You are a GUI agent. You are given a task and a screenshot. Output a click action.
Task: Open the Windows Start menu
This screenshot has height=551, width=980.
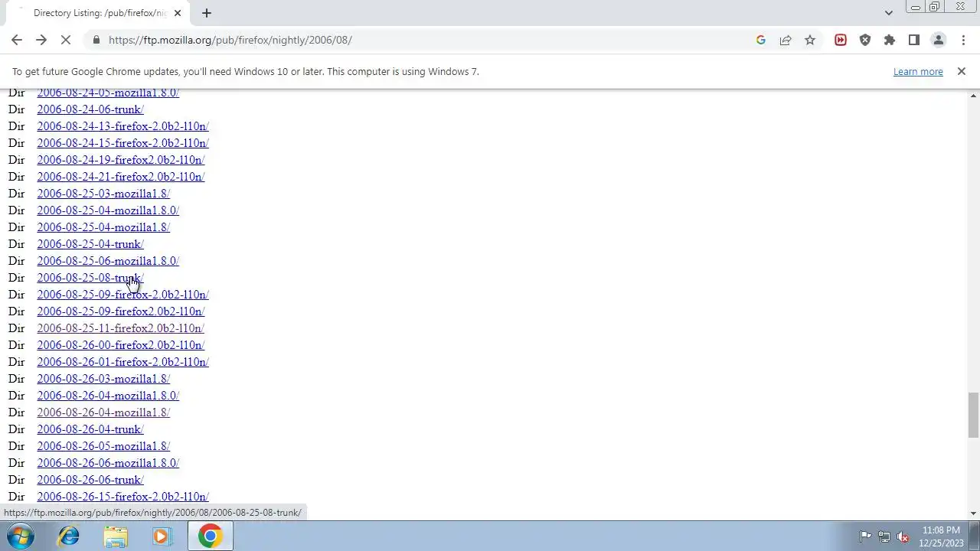coord(20,536)
